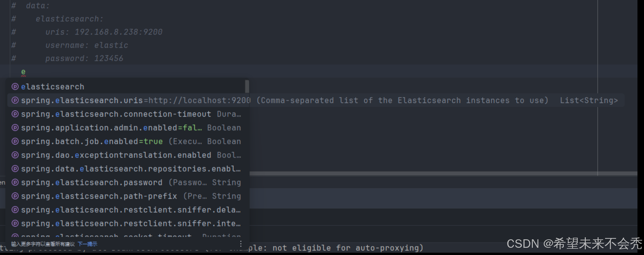The image size is (644, 255).
Task: Click the icon beside spring.application.admin.enabled
Action: click(x=15, y=128)
